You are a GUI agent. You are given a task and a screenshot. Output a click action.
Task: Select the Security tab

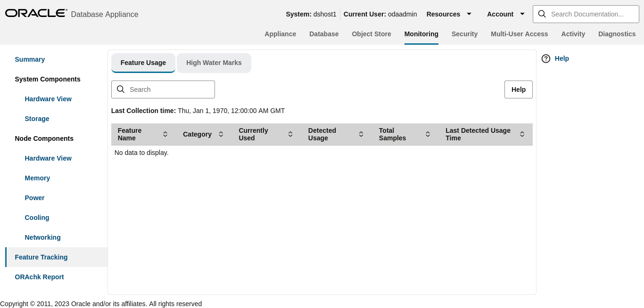(x=464, y=34)
